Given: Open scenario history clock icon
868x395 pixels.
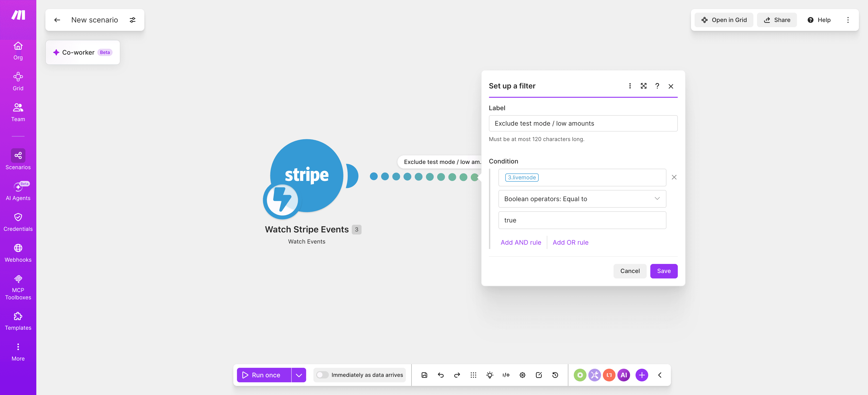Looking at the screenshot, I should [555, 375].
